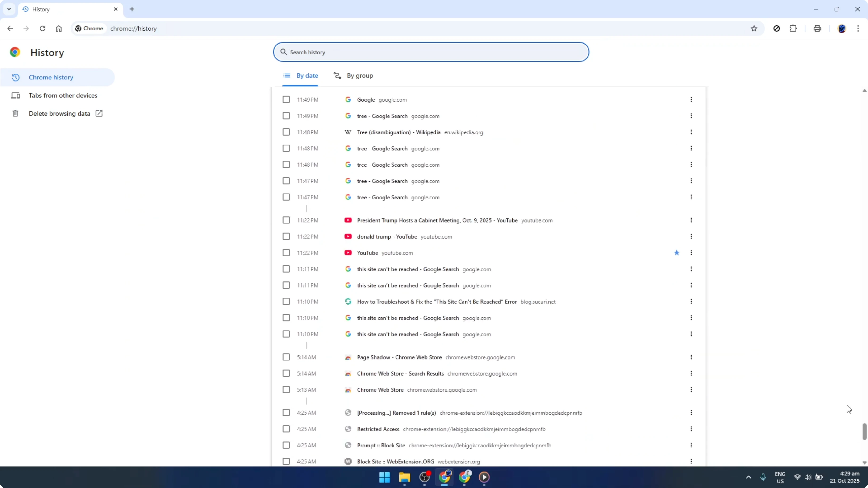Open actions menu for Sucuri blog entry
The height and width of the screenshot is (488, 868).
(691, 302)
